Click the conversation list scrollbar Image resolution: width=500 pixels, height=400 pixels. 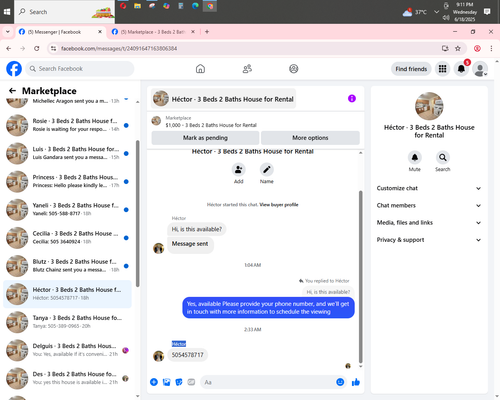(x=138, y=213)
